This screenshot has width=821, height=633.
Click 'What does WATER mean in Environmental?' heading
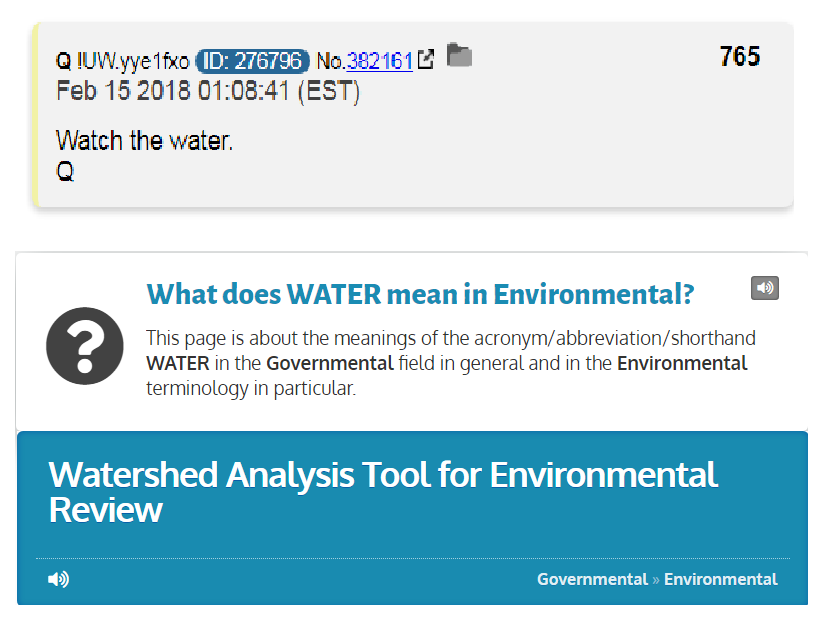(420, 294)
